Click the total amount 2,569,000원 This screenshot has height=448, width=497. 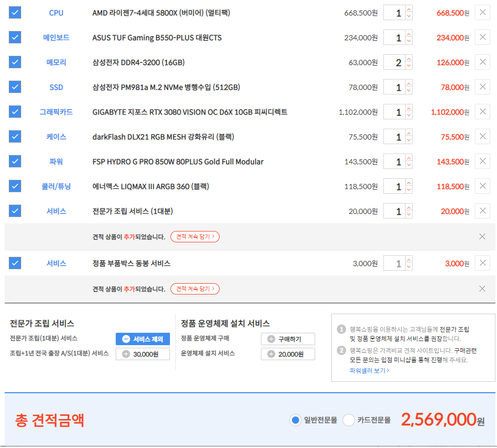[443, 420]
